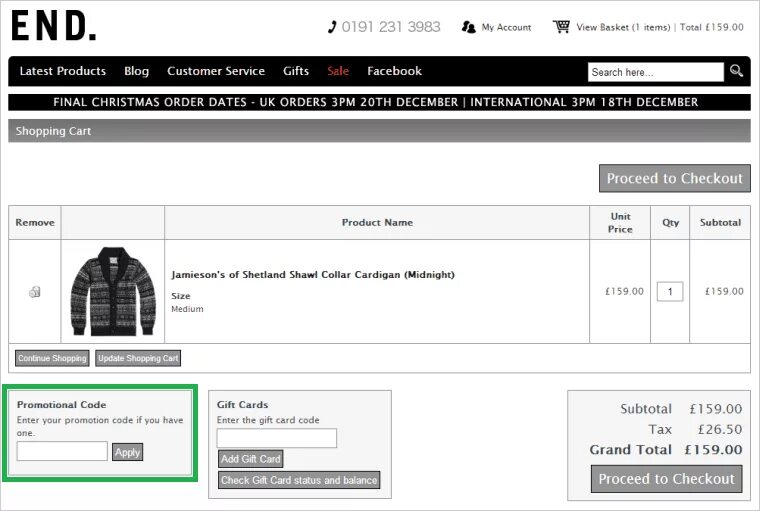Screen dimensions: 760x511
Task: Click Apply promotional code button
Action: [127, 452]
